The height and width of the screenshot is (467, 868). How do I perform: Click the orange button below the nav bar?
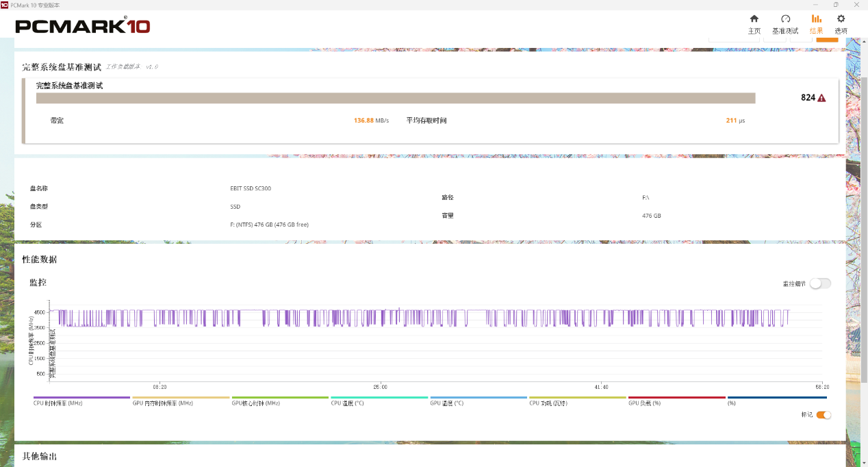pos(827,39)
